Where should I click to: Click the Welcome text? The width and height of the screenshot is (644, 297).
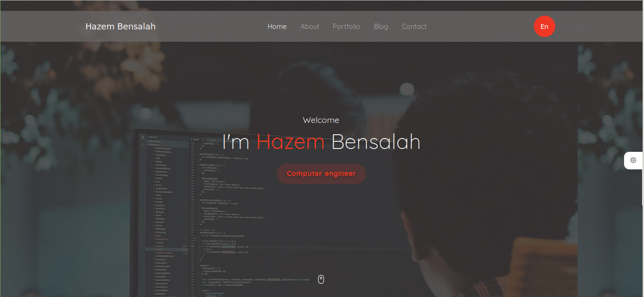pyautogui.click(x=321, y=120)
